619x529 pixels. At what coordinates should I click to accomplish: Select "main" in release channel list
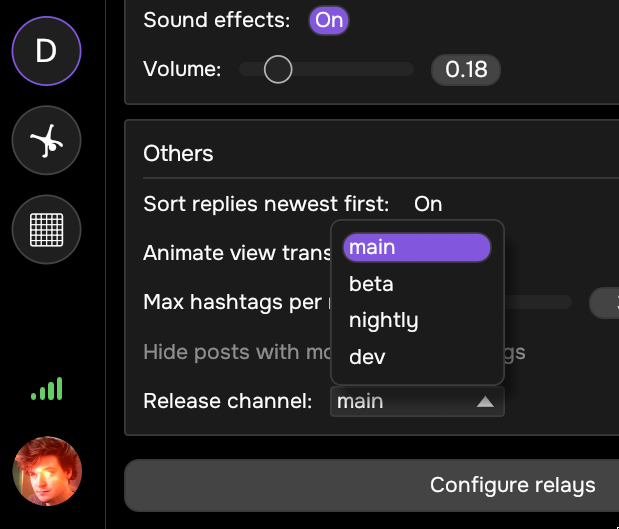coord(416,247)
